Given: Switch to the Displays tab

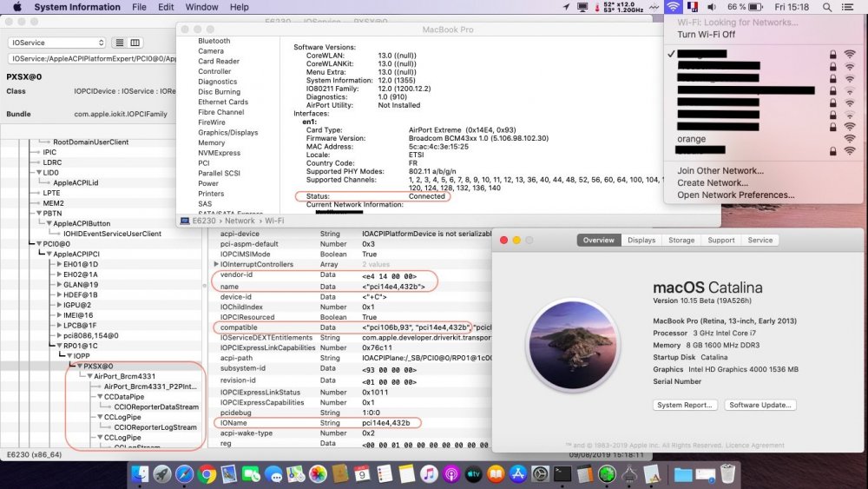Looking at the screenshot, I should [x=641, y=241].
